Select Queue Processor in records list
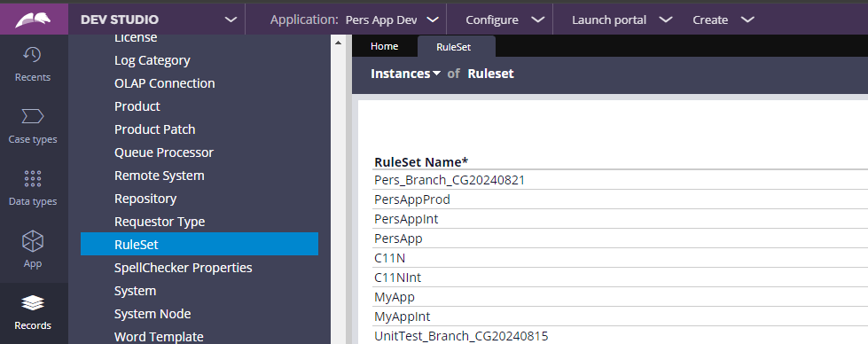 pyautogui.click(x=164, y=152)
